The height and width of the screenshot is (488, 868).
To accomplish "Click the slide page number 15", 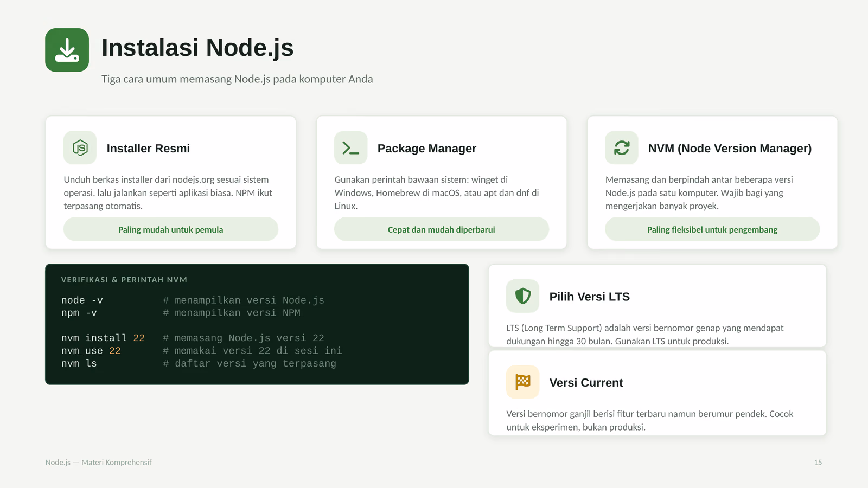I will pyautogui.click(x=818, y=463).
